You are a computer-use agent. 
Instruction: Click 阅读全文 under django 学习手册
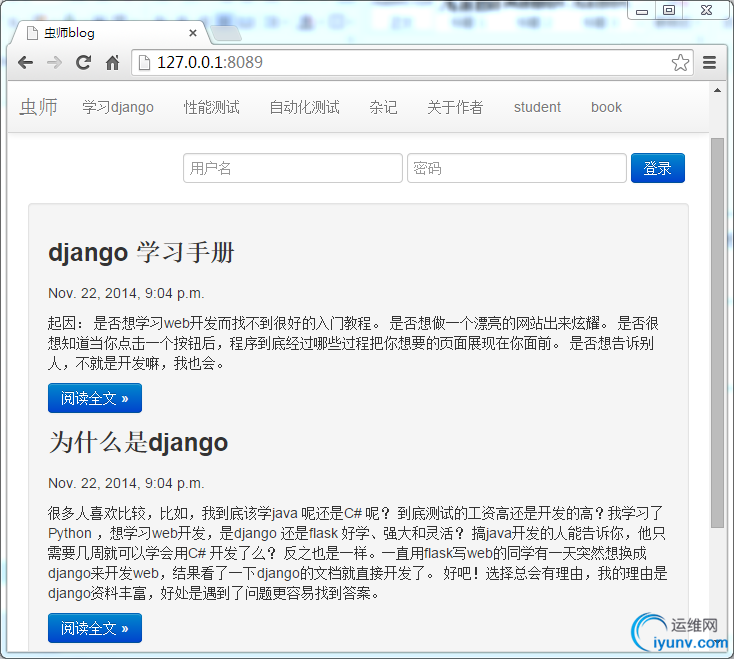95,398
